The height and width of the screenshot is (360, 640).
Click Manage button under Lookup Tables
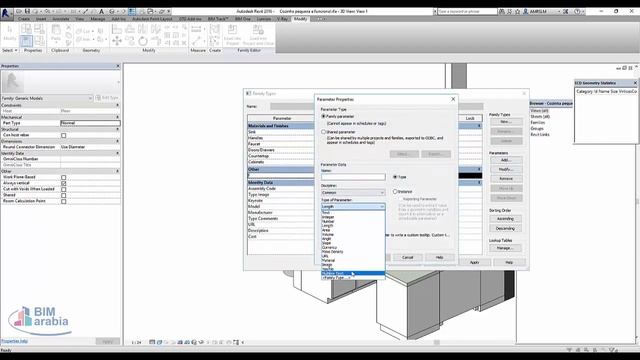point(506,248)
